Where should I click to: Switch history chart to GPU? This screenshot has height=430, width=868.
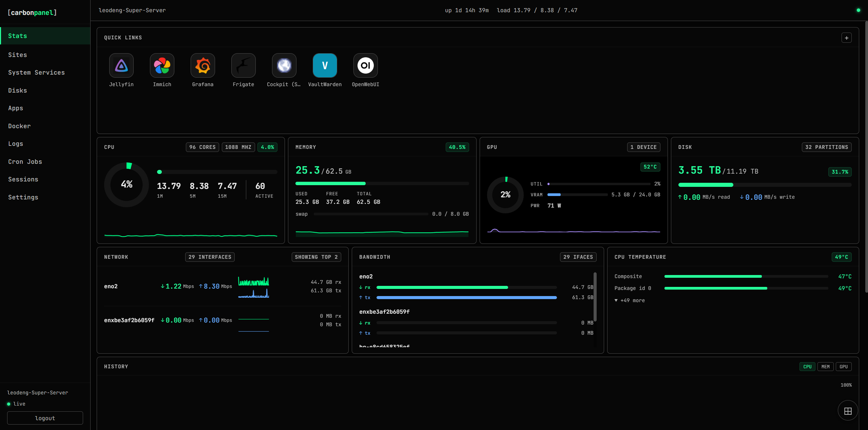tap(844, 367)
